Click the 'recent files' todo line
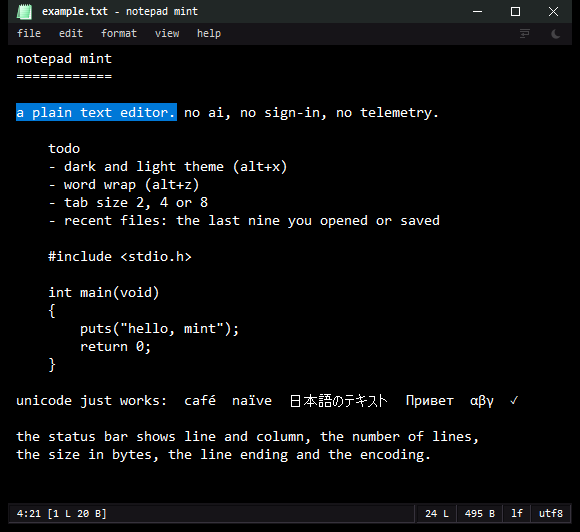 [244, 220]
